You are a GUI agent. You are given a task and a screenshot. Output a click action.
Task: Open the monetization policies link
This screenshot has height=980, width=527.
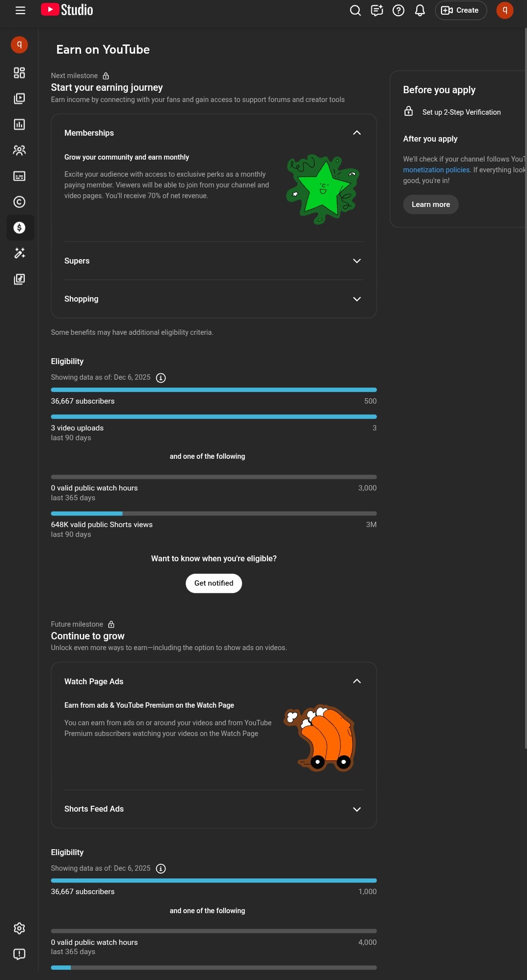click(x=436, y=170)
